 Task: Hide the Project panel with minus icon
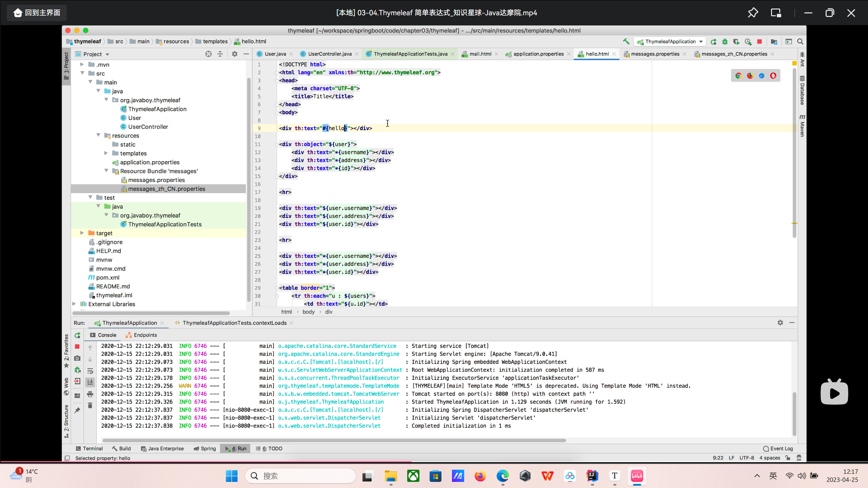[x=246, y=54]
